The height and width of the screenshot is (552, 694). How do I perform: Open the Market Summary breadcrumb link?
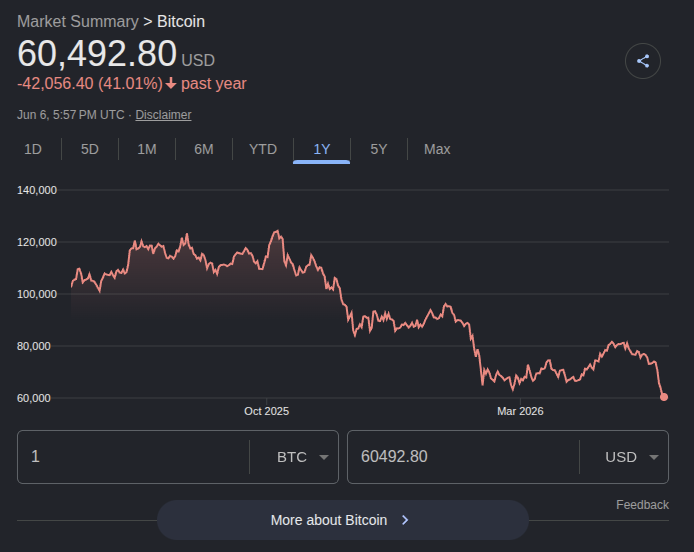[78, 22]
